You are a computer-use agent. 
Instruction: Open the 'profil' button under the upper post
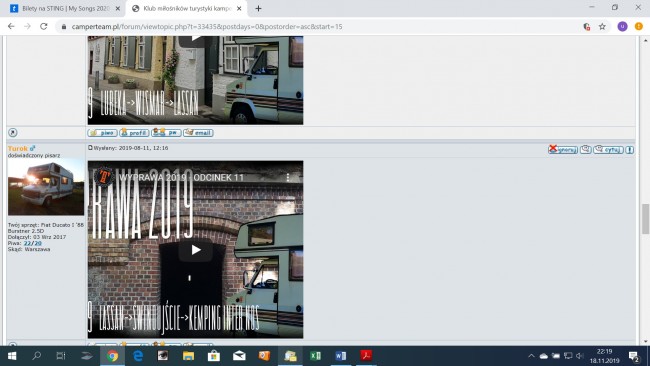point(134,133)
